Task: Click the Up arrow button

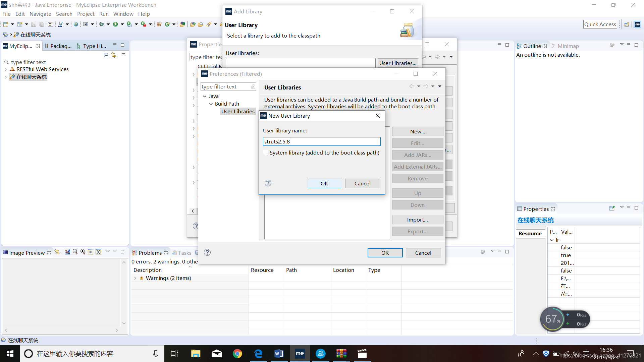Action: 418,193
